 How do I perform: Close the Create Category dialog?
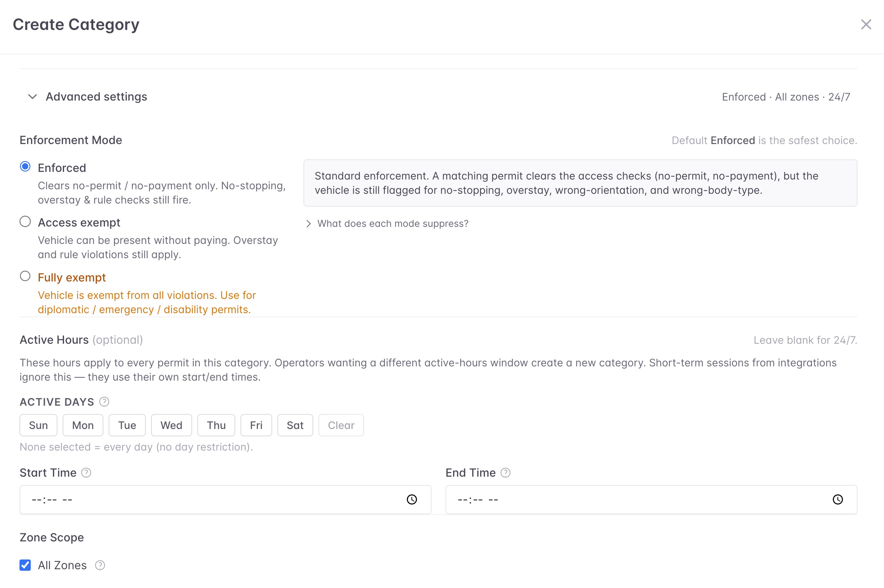click(866, 24)
